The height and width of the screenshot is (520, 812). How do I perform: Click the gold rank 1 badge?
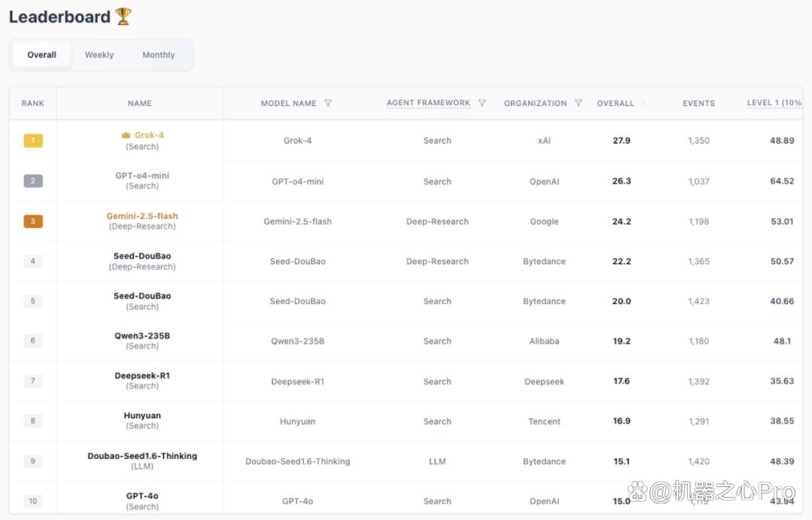coord(33,141)
